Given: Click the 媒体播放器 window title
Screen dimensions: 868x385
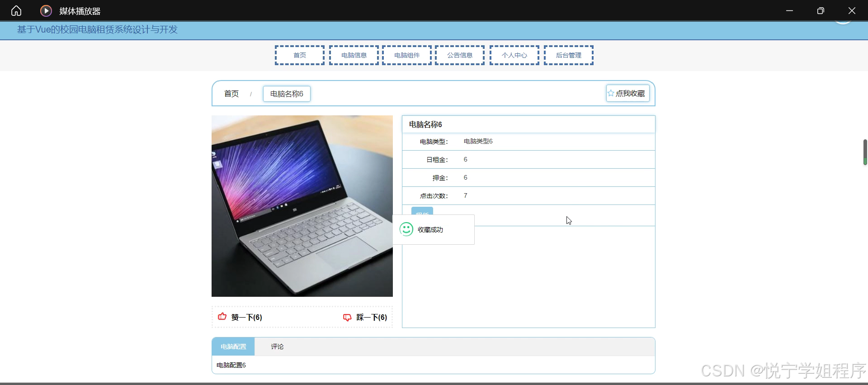Looking at the screenshot, I should [x=80, y=11].
